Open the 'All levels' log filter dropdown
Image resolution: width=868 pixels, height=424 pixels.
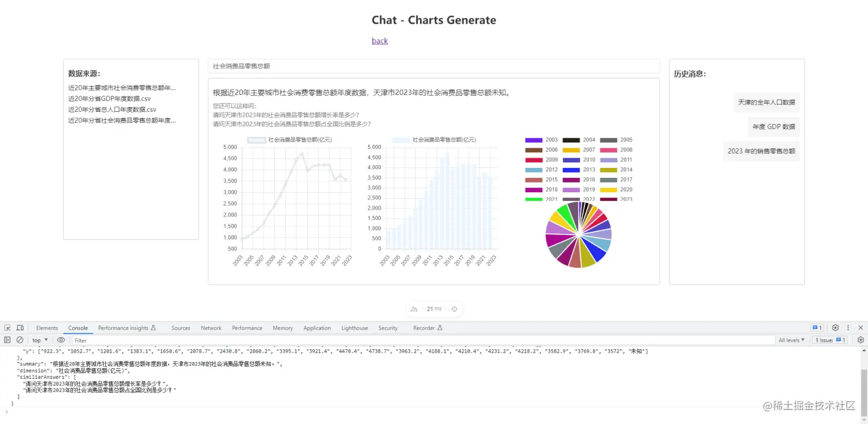coord(791,340)
